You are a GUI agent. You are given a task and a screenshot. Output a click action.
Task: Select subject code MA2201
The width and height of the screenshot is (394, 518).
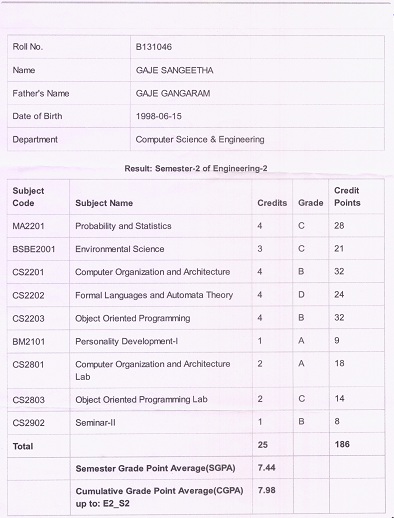coord(28,226)
